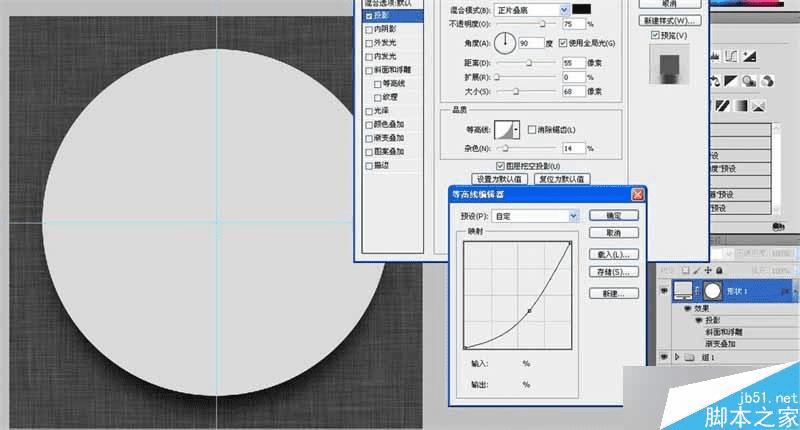Click the 组 1 folder icon
This screenshot has height=430, width=800.
[689, 358]
